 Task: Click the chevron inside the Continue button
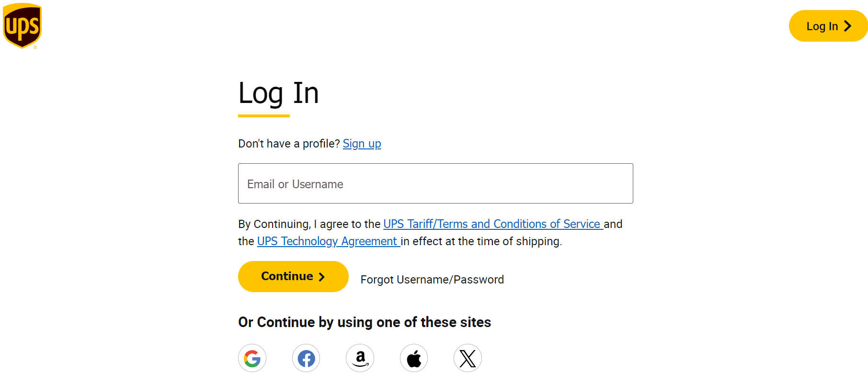point(321,276)
